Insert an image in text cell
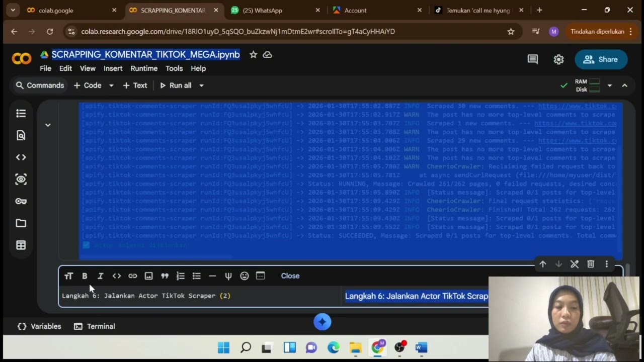The height and width of the screenshot is (362, 644). (148, 276)
